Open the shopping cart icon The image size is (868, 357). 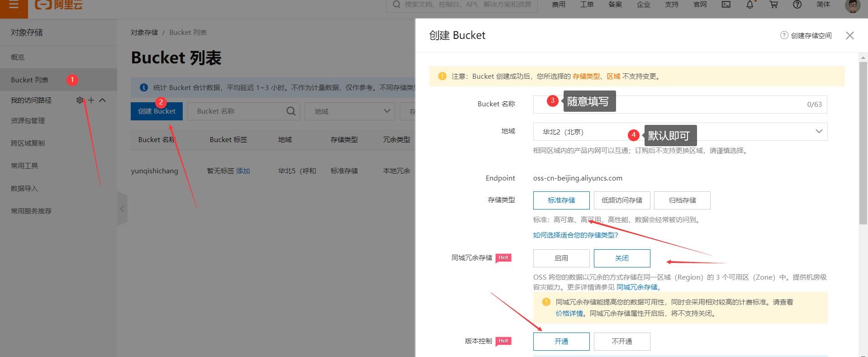click(x=774, y=5)
